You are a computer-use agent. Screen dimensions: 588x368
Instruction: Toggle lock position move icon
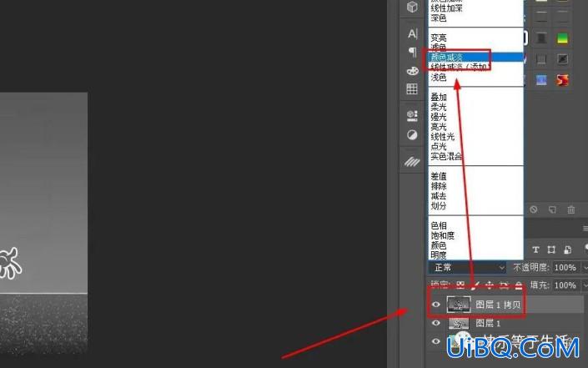[490, 285]
